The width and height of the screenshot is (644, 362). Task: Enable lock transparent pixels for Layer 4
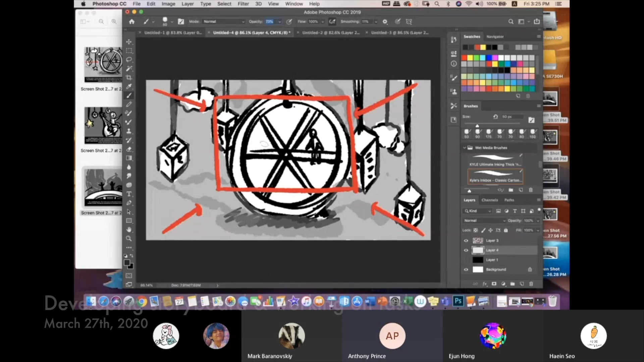pyautogui.click(x=476, y=230)
